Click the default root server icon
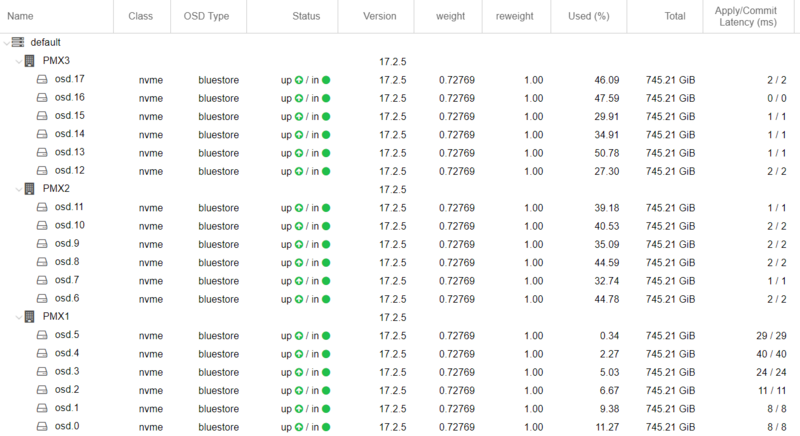This screenshot has height=436, width=800. [18, 42]
